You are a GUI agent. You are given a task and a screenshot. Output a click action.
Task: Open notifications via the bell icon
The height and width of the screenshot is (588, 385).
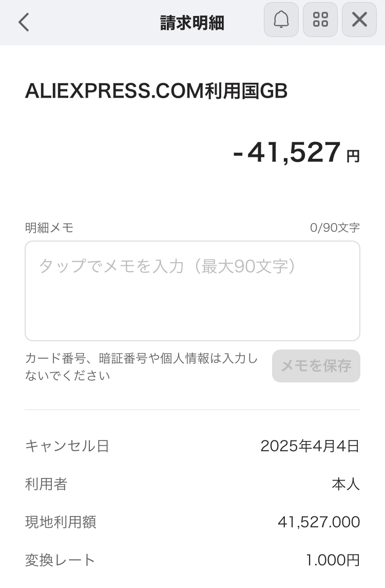coord(281,20)
